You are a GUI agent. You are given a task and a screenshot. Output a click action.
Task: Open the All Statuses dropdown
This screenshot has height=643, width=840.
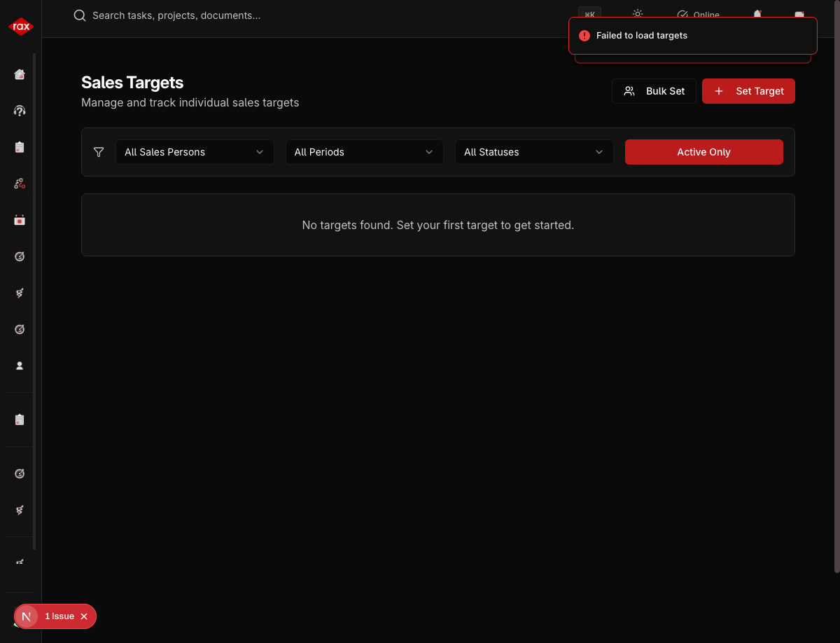coord(534,152)
